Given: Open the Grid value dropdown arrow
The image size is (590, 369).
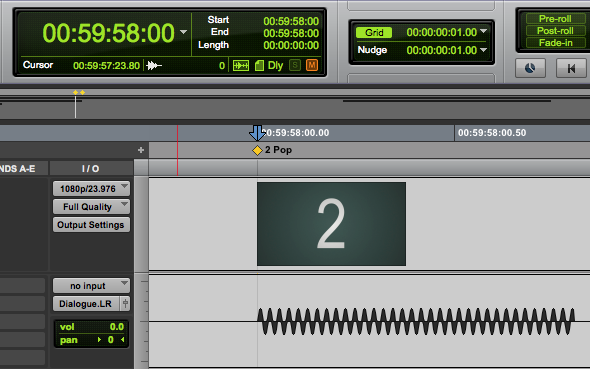Looking at the screenshot, I should [x=484, y=32].
